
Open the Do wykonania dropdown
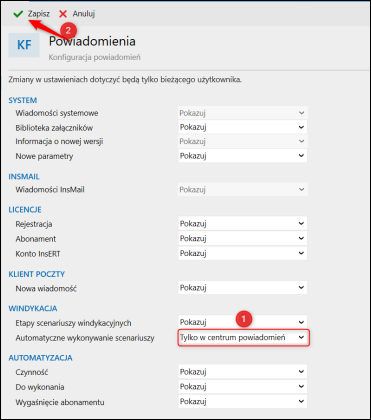[243, 387]
